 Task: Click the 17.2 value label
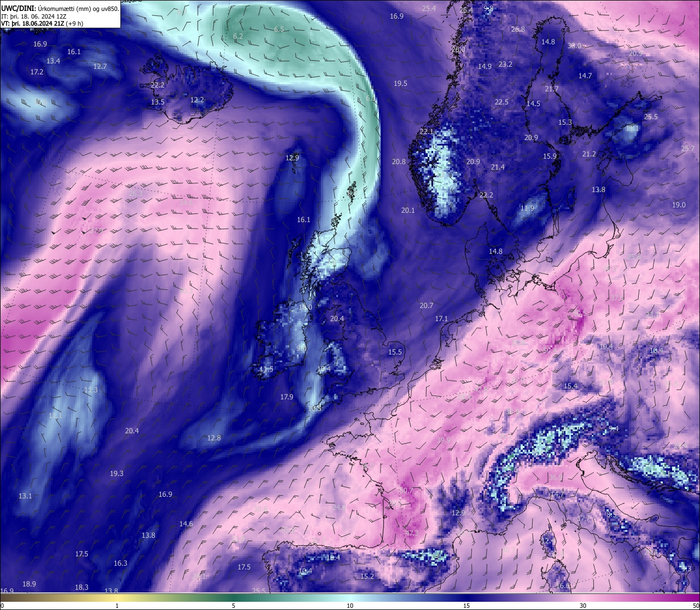point(37,72)
